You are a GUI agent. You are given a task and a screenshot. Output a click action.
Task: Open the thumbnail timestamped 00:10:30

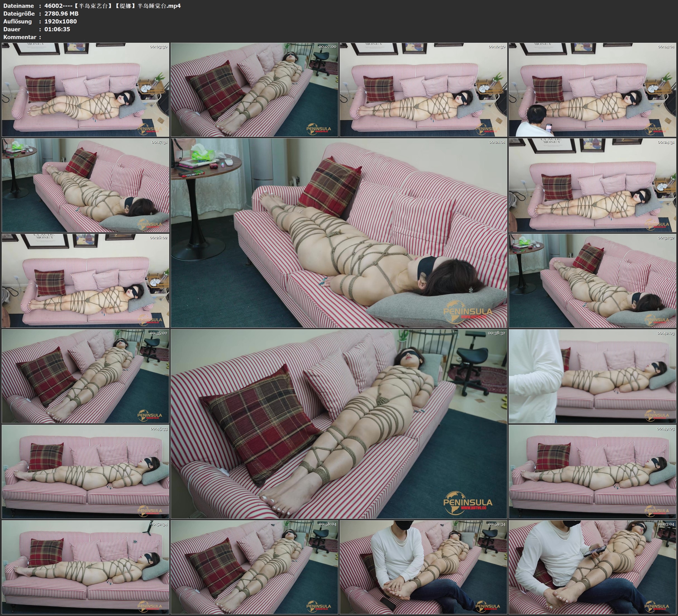[x=424, y=89]
